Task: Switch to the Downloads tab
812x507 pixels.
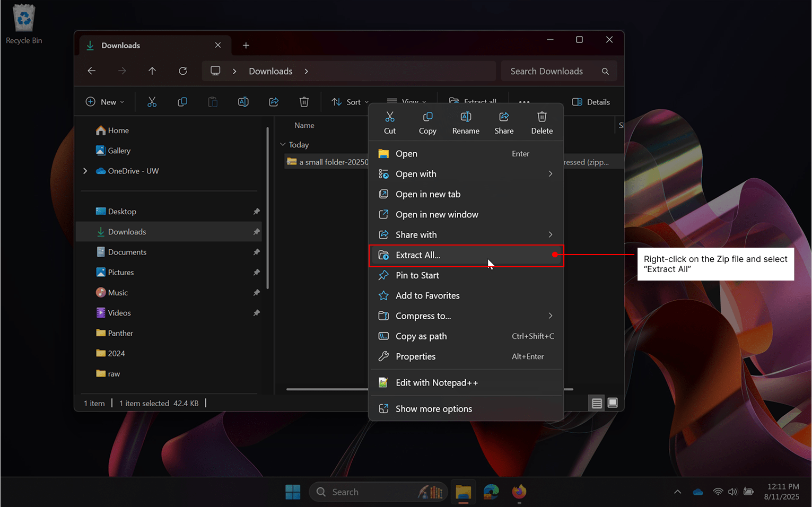Action: [120, 45]
